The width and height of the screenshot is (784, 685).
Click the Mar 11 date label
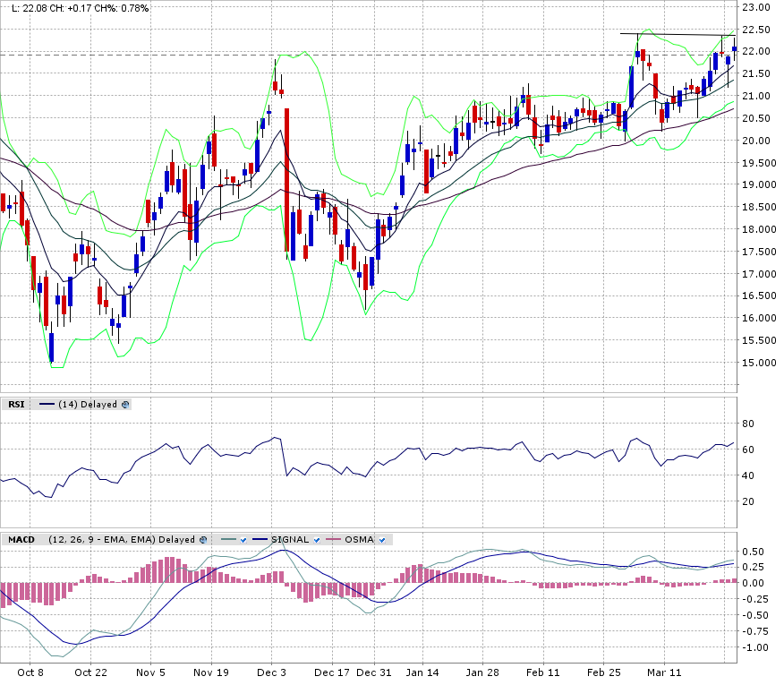[x=664, y=672]
